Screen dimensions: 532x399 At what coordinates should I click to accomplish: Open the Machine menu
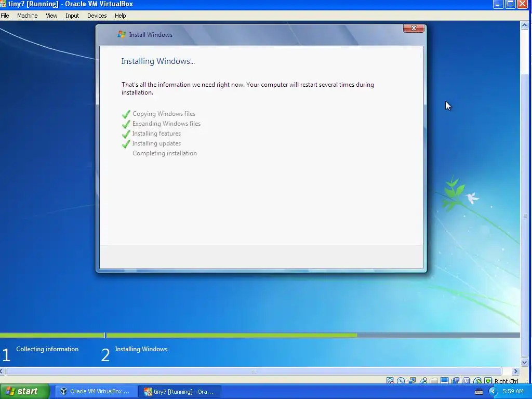tap(27, 16)
